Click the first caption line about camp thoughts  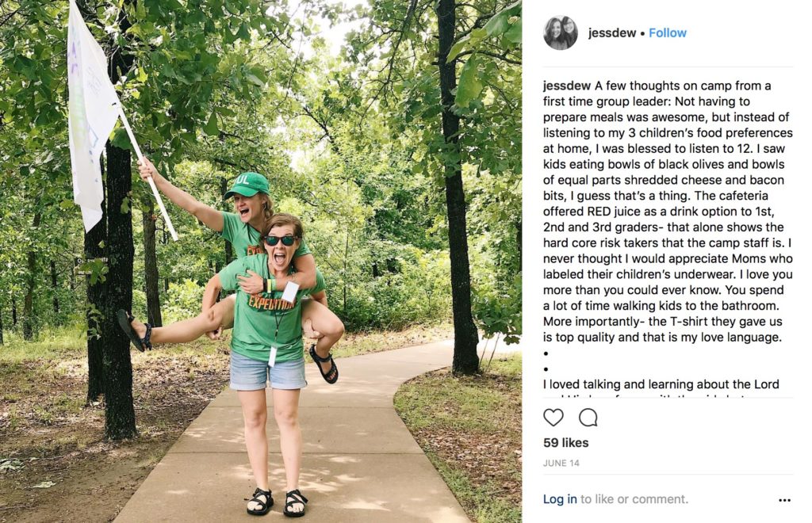click(x=657, y=86)
